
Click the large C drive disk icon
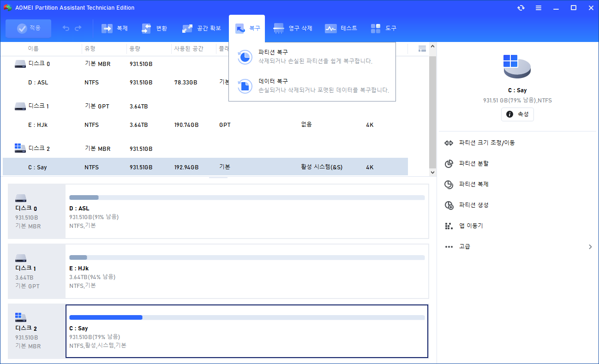pyautogui.click(x=517, y=66)
